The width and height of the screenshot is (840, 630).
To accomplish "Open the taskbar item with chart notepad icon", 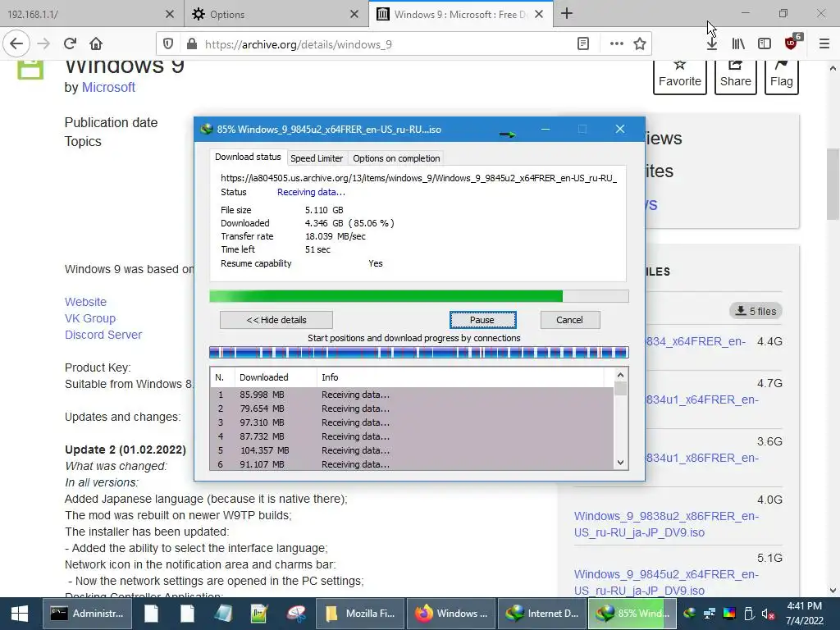I will tap(258, 614).
